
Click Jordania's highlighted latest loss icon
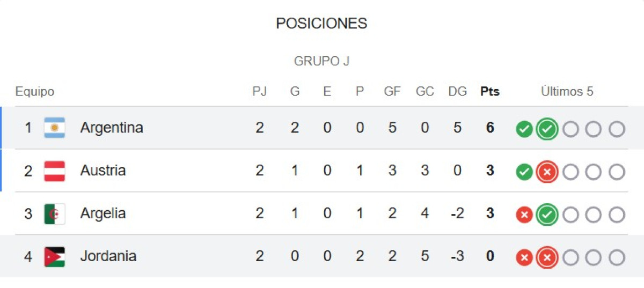547,258
